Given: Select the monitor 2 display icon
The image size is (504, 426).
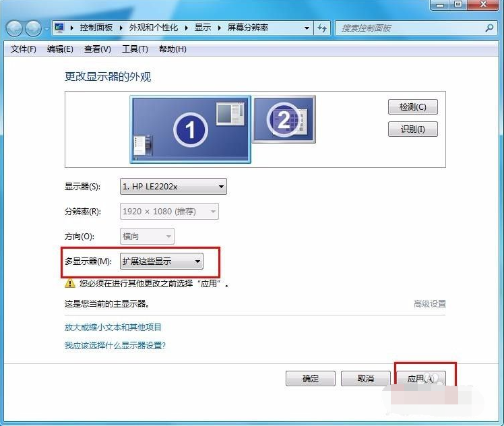Looking at the screenshot, I should 284,119.
